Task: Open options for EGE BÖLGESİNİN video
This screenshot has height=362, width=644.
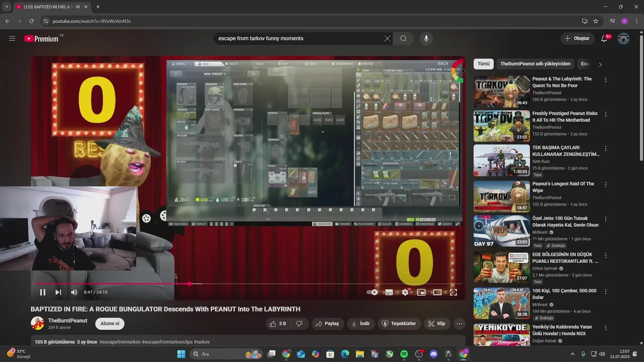Action: (606, 255)
